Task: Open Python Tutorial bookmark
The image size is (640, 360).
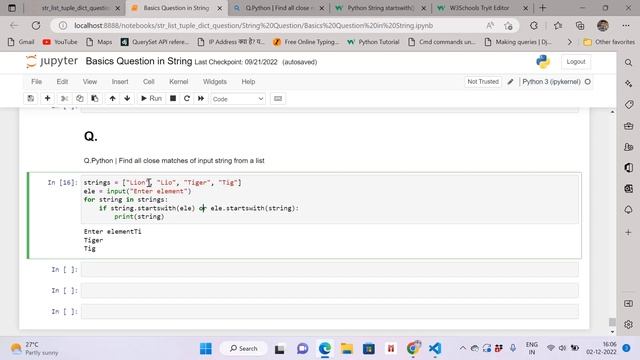Action: click(x=373, y=42)
